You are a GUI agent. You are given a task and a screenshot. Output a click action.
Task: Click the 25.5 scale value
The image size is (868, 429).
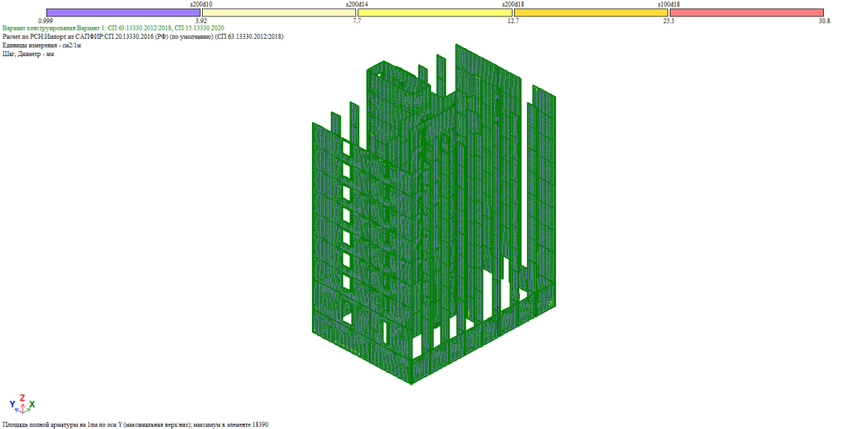[x=668, y=21]
